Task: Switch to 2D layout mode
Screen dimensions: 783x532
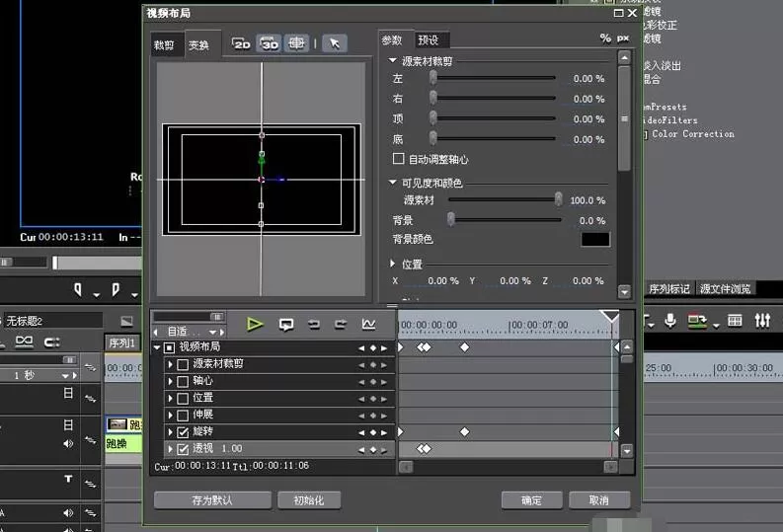Action: click(241, 43)
